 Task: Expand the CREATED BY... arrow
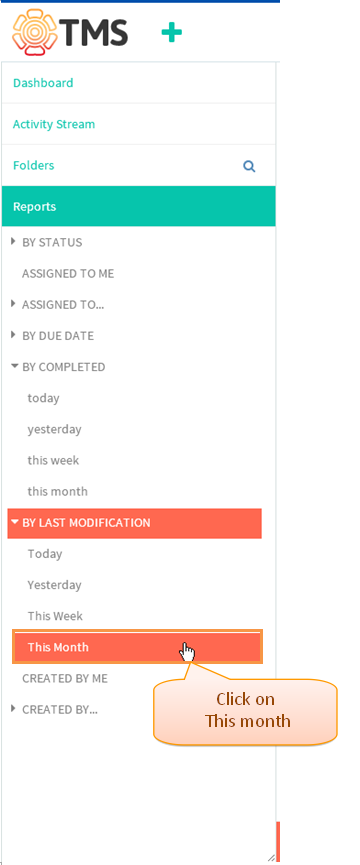click(14, 708)
